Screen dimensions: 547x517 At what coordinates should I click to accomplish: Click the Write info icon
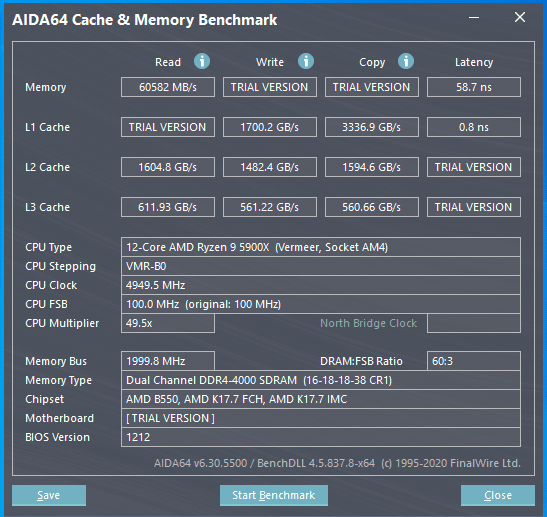pos(306,61)
